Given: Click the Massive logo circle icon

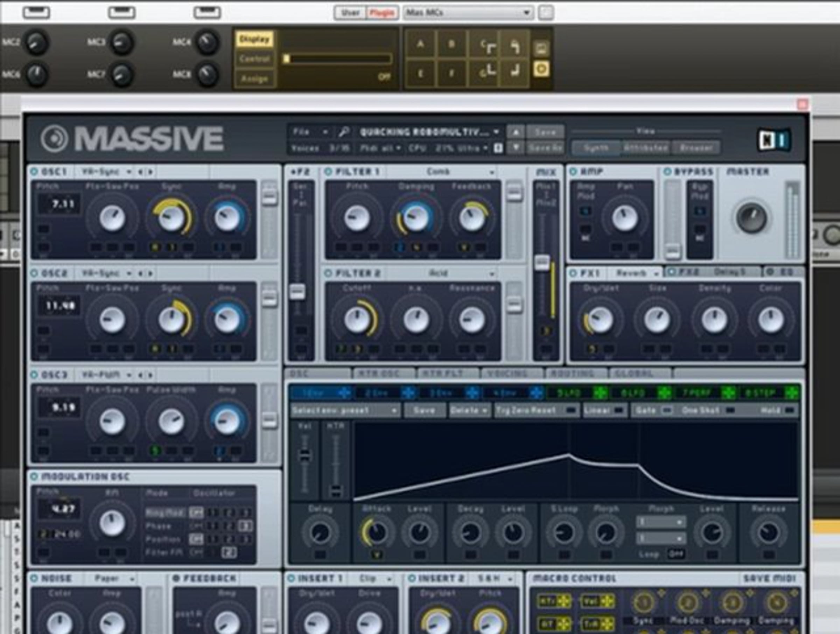Looking at the screenshot, I should point(54,138).
